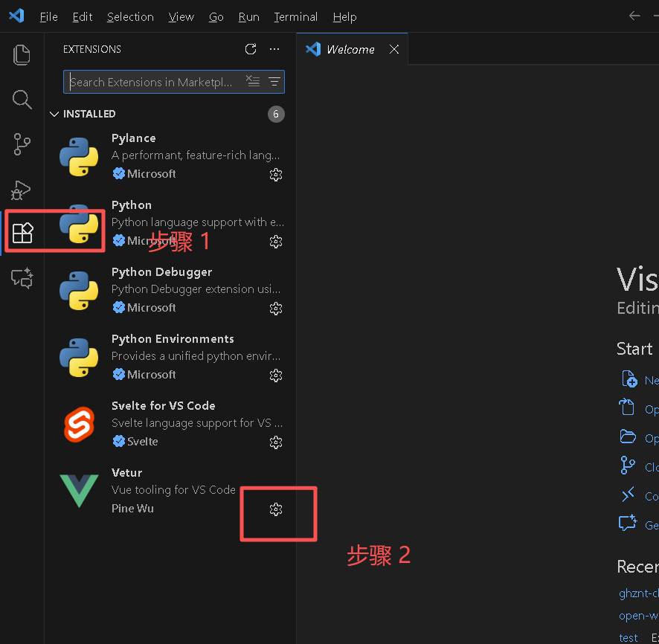Close the Welcome tab
Image resolution: width=659 pixels, height=644 pixels.
[393, 49]
